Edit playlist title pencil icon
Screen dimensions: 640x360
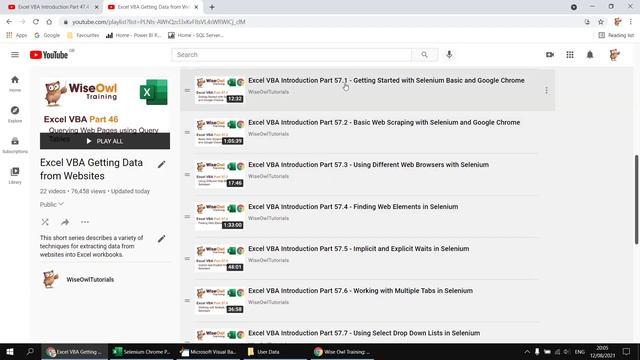pyautogui.click(x=162, y=164)
